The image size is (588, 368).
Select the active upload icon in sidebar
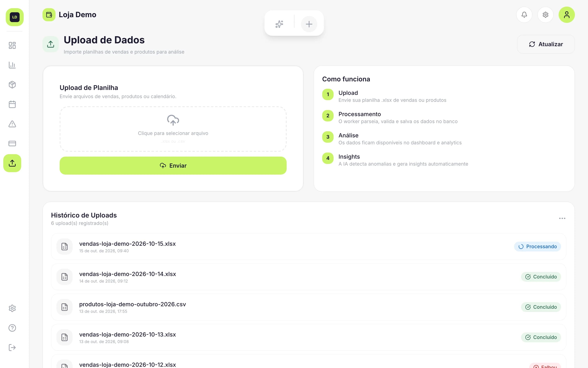point(12,163)
